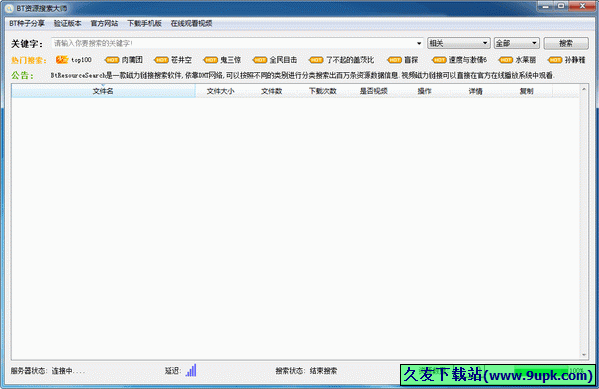The image size is (599, 389).
Task: Click the HOT badge beside 全民目击
Action: [x=260, y=60]
